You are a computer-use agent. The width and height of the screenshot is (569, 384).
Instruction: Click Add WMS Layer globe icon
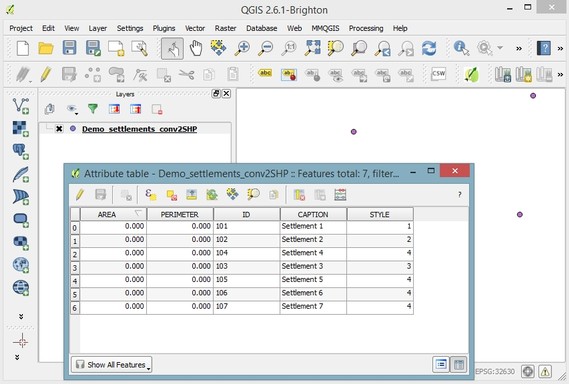[x=21, y=265]
